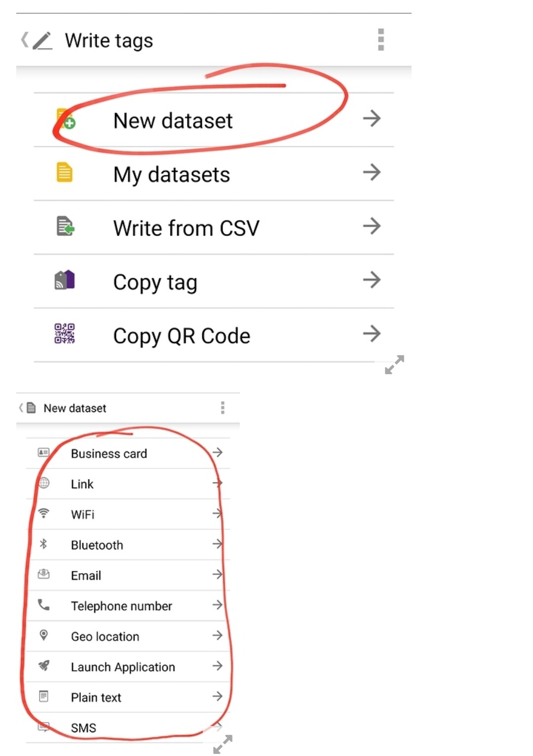Open the Write tags overflow menu
Image resolution: width=533 pixels, height=756 pixels.
(x=381, y=40)
